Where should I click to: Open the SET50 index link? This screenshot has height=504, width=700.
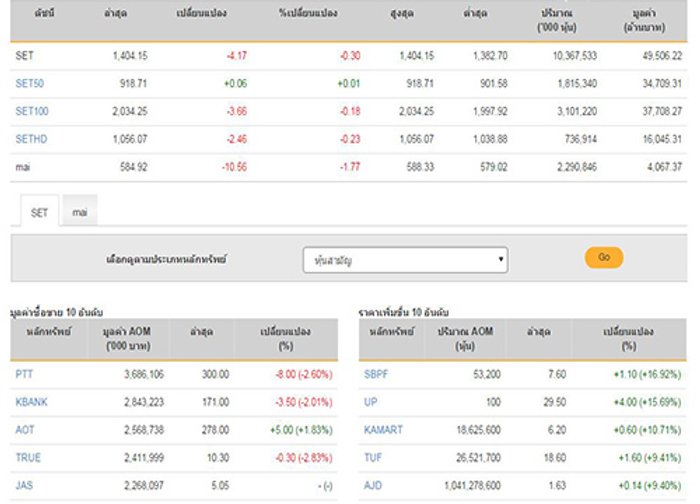click(x=29, y=83)
